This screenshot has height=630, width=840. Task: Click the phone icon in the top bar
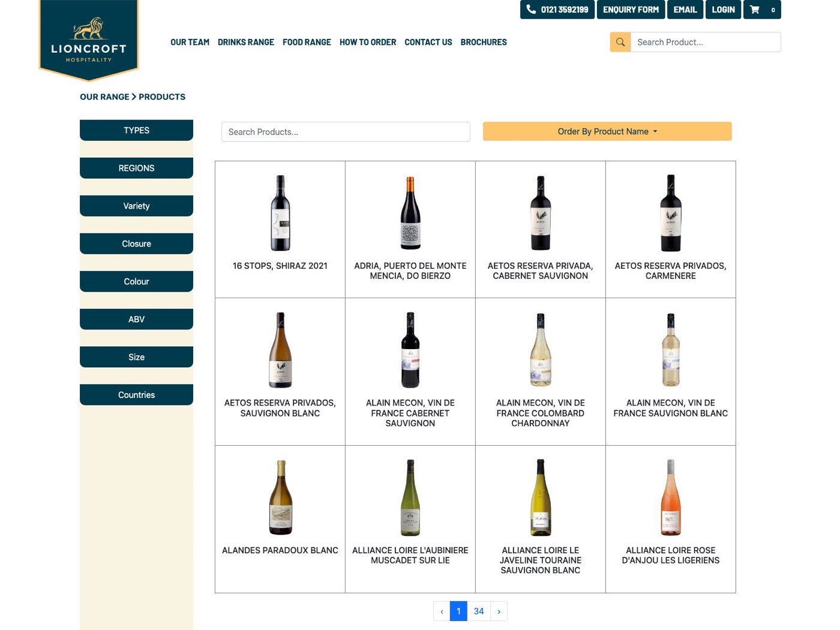coord(531,9)
